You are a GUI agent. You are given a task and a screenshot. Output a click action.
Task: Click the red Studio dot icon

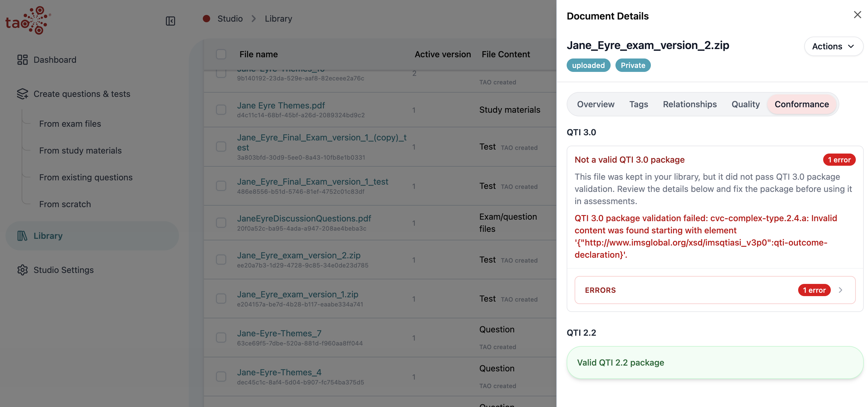tap(206, 19)
